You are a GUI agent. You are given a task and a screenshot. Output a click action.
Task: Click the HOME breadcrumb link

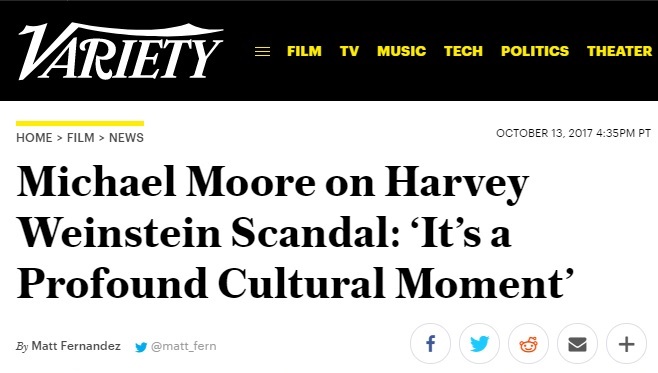click(x=34, y=138)
